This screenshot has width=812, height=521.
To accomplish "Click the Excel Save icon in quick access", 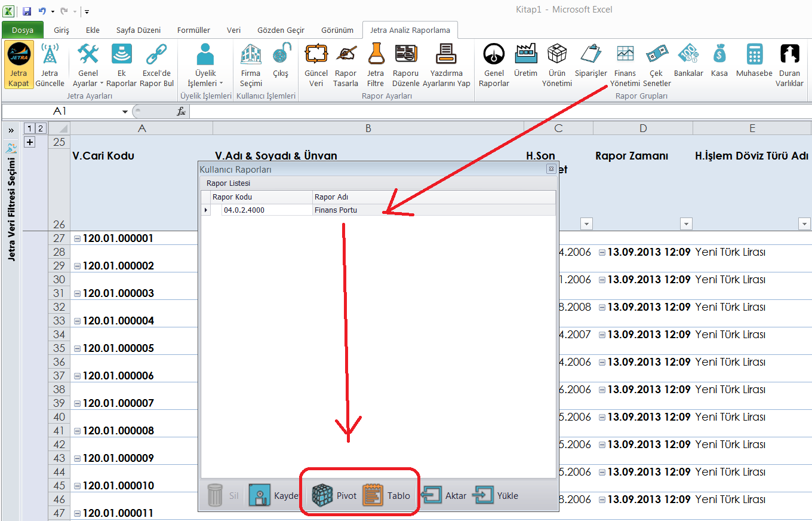I will click(27, 11).
